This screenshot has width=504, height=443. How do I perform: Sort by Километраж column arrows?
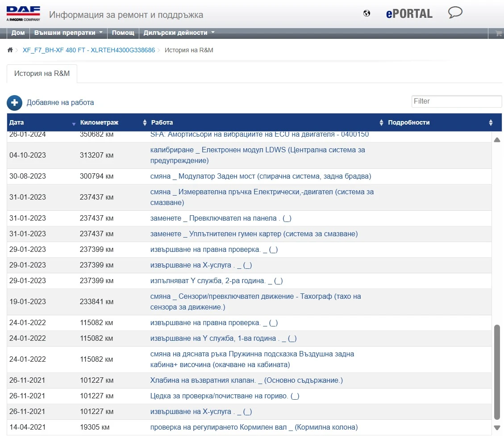click(x=145, y=122)
